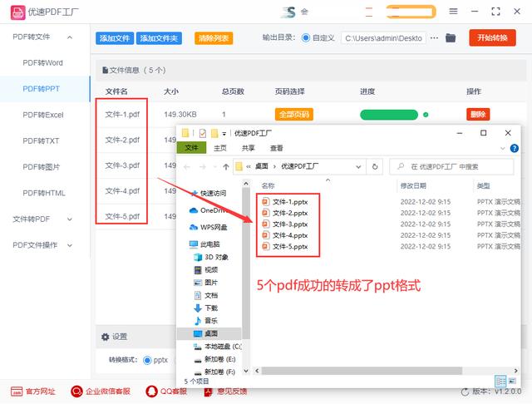Select the 文件-1.pptx file icon
This screenshot has height=404, width=532.
coord(266,202)
